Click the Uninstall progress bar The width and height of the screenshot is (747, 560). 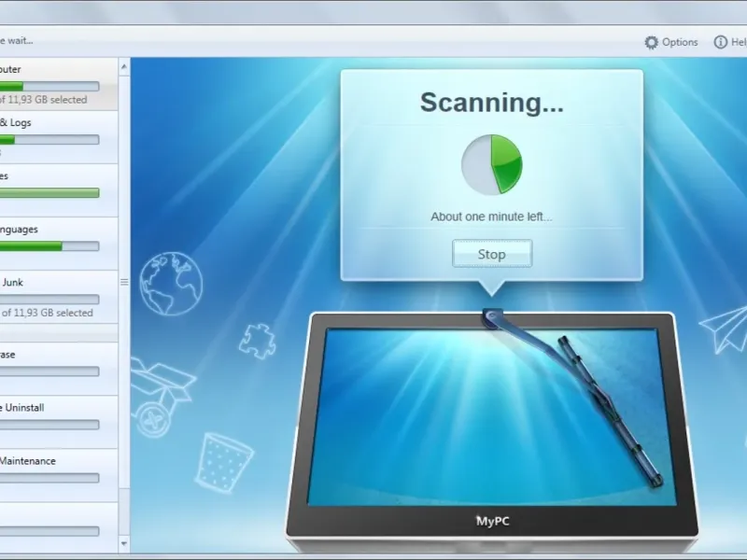[49, 425]
